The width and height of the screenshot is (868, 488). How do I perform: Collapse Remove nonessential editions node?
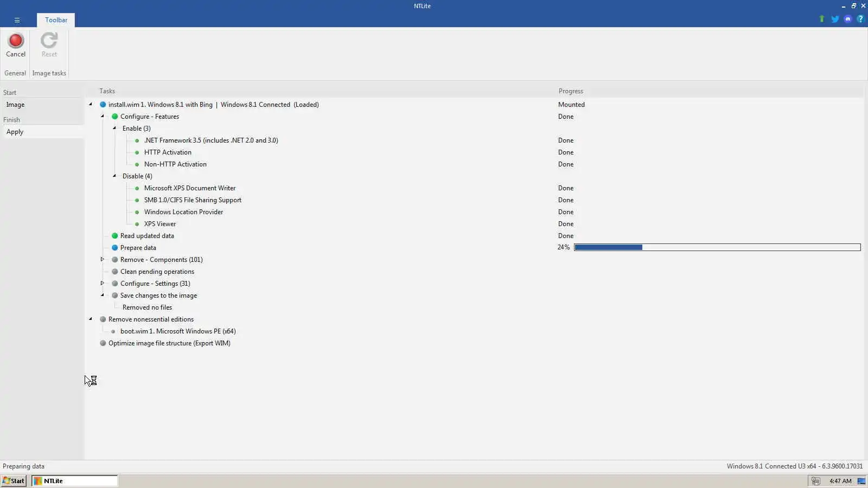click(x=91, y=319)
